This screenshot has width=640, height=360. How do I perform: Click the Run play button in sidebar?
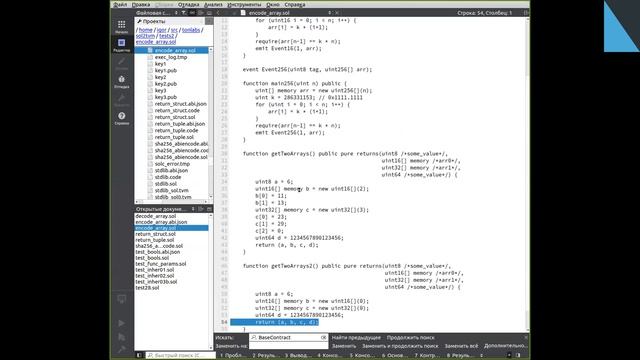click(121, 323)
